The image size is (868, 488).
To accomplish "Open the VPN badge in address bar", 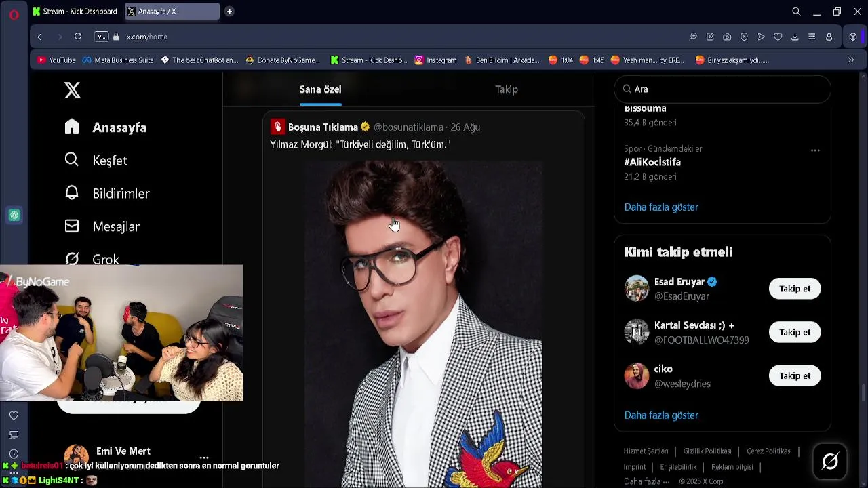I will pos(101,37).
